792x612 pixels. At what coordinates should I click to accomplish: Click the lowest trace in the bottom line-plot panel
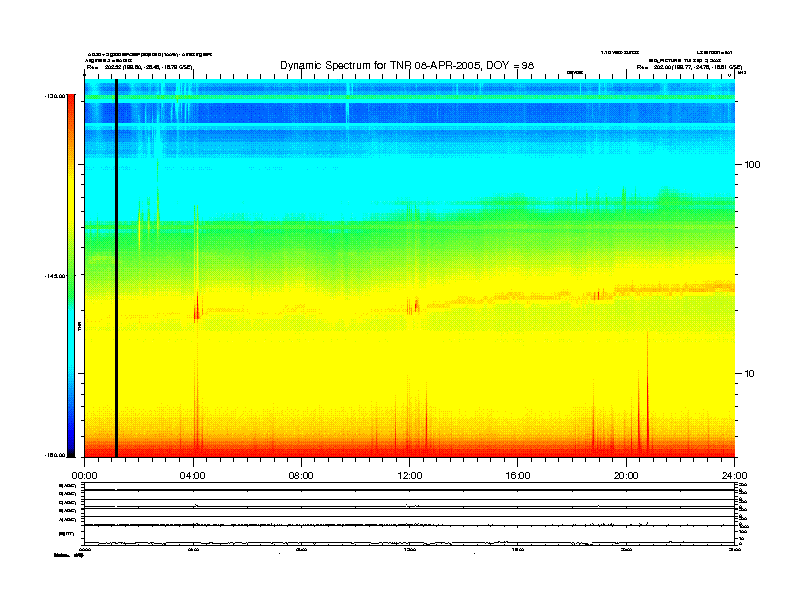[x=409, y=543]
